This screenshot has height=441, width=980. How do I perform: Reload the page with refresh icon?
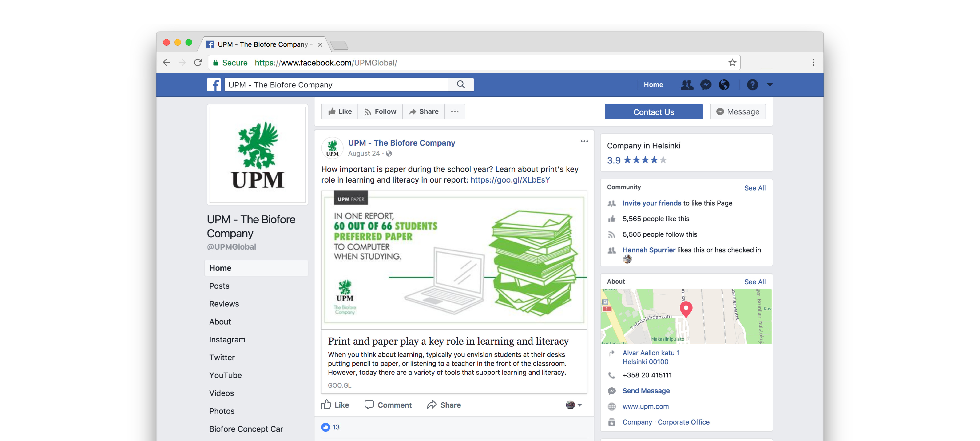pos(198,62)
